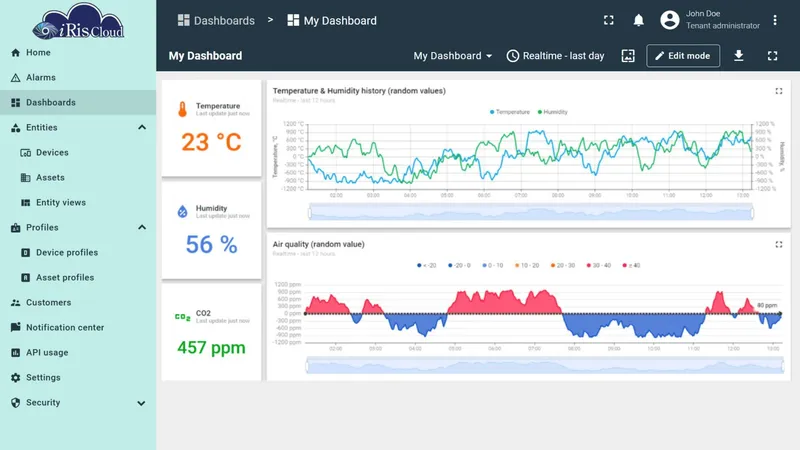The height and width of the screenshot is (450, 800).
Task: Click the API usage chart icon
Action: click(15, 353)
